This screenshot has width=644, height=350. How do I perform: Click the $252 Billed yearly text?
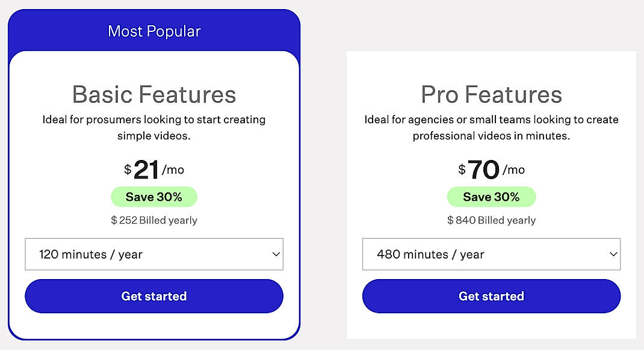point(153,220)
